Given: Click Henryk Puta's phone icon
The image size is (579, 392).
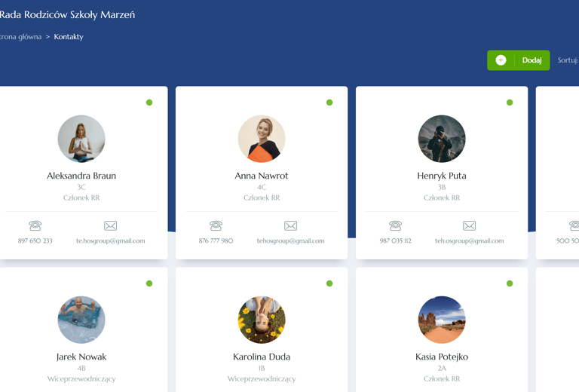Looking at the screenshot, I should click(x=395, y=225).
